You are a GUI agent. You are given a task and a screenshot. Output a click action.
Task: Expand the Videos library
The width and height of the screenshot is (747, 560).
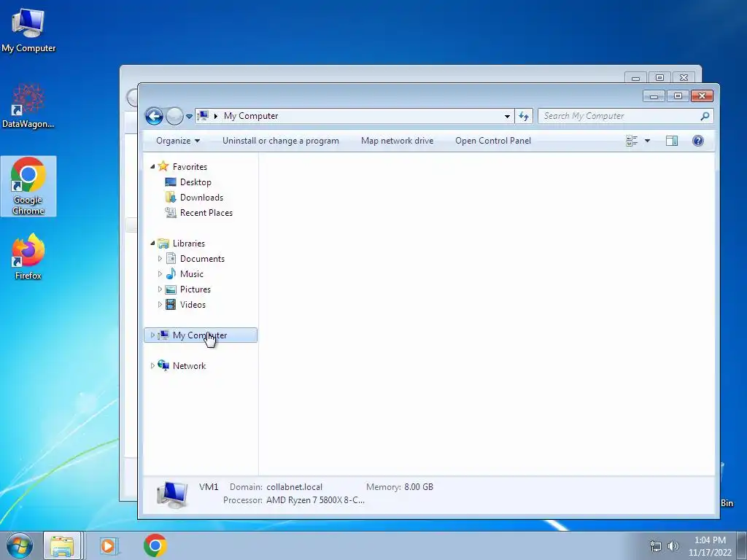click(160, 304)
